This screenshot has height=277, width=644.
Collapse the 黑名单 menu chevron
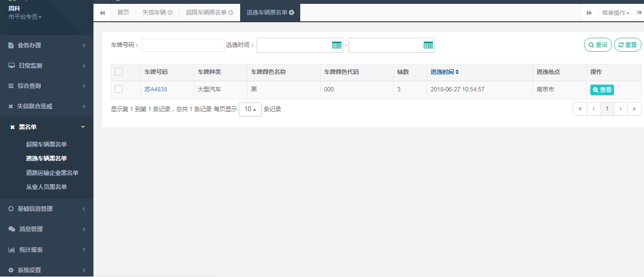pyautogui.click(x=83, y=127)
